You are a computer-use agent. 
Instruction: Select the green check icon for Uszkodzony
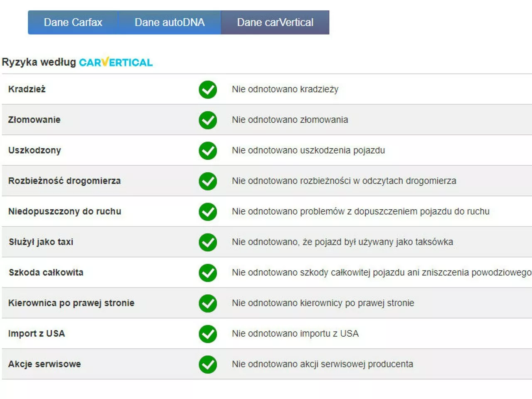207,151
